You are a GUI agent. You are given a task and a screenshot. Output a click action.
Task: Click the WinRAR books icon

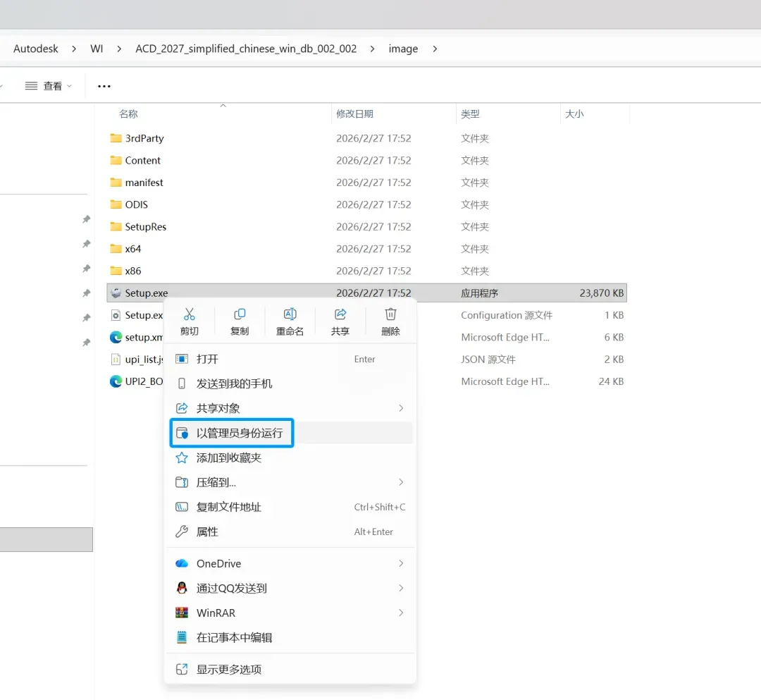click(182, 613)
